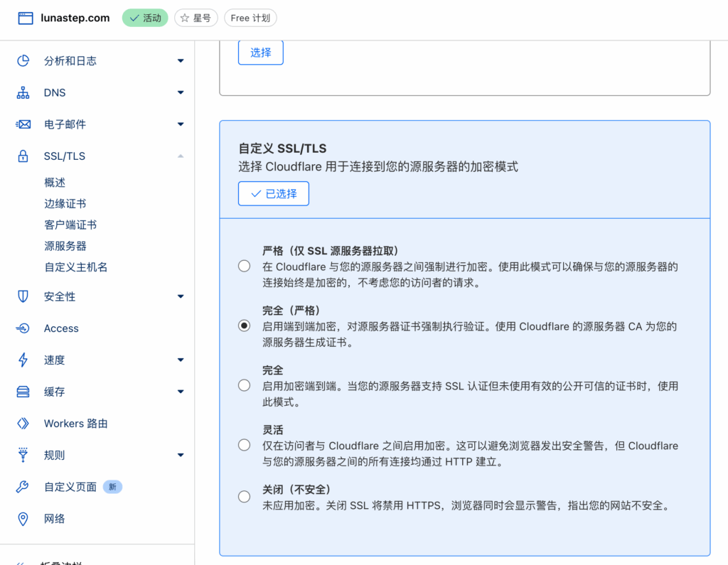Click the checkmark icon in 已选择 button
Viewport: 728px width, 565px height.
(x=256, y=193)
